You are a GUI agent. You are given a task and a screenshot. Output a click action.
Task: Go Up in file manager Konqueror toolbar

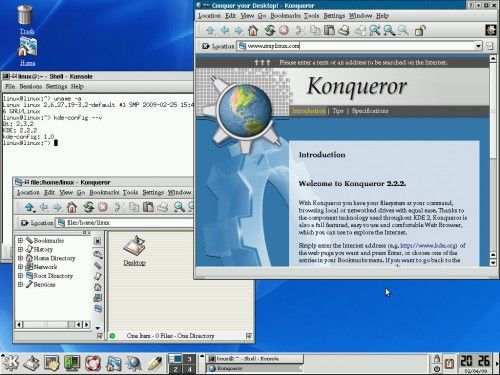click(29, 207)
